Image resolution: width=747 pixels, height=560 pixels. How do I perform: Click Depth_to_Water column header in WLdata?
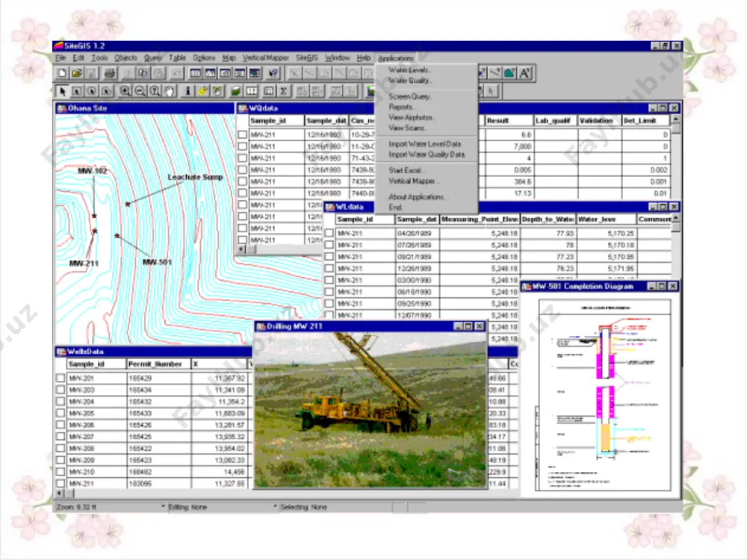tap(548, 220)
